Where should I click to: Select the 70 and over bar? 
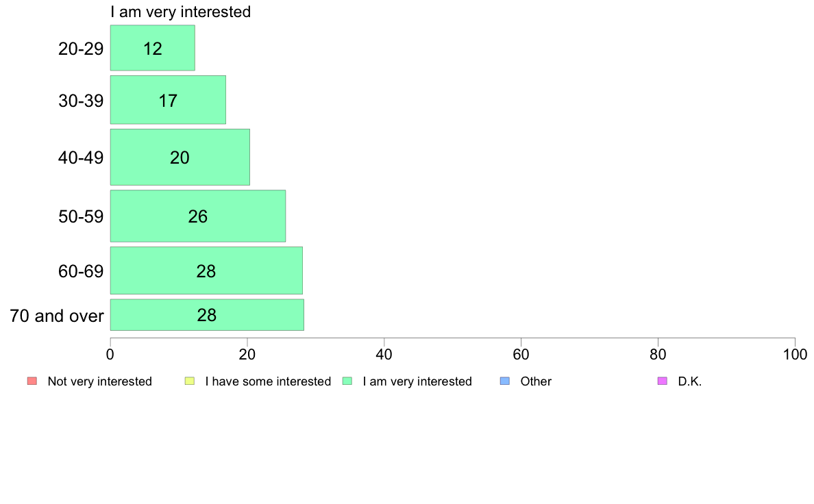coord(207,314)
